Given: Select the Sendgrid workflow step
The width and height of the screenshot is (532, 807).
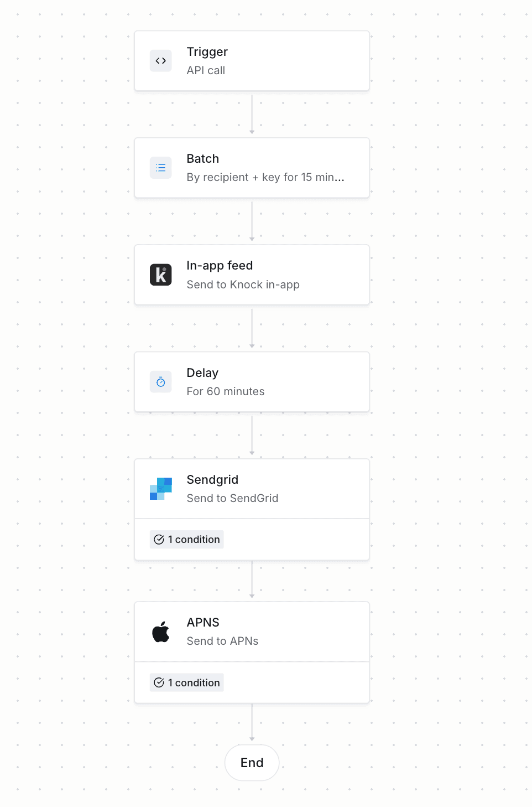Looking at the screenshot, I should pos(252,488).
